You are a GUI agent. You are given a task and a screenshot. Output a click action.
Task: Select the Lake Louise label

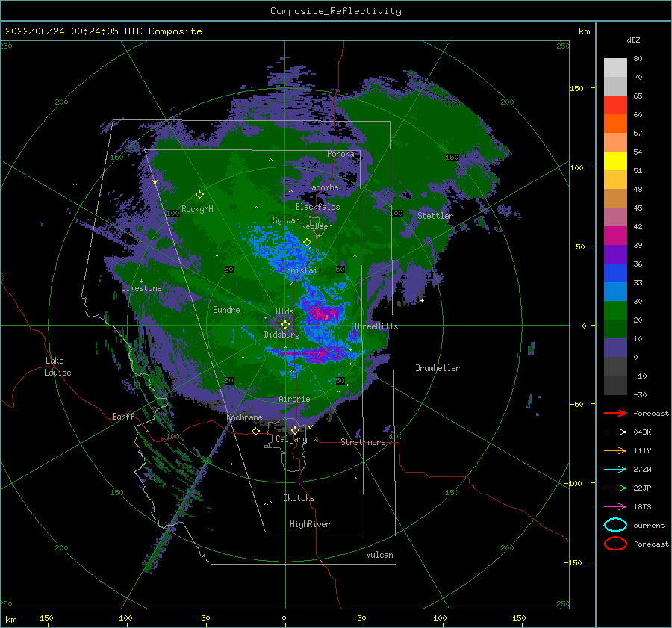point(57,367)
